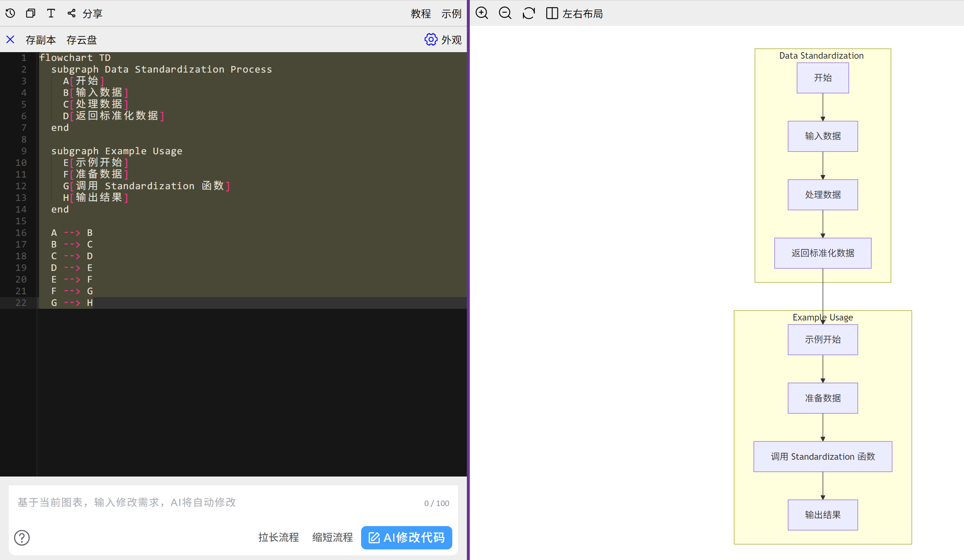Click the history clock icon
964x560 pixels.
(10, 13)
